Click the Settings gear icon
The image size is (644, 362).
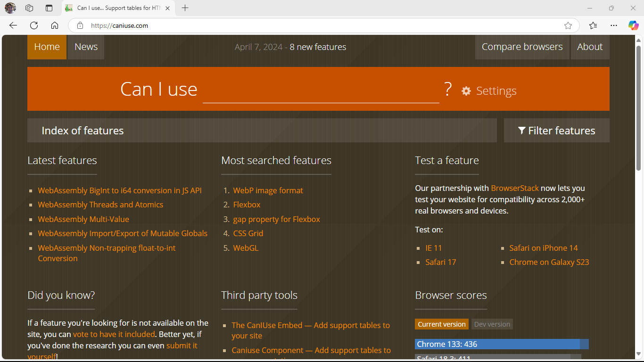(466, 91)
